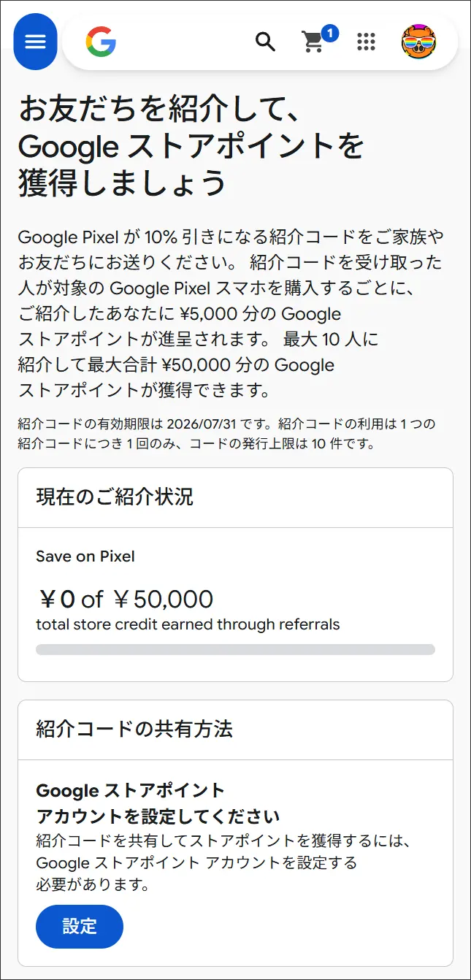The image size is (471, 980).
Task: Select the 現在のご紹介状況 card header
Action: click(115, 497)
